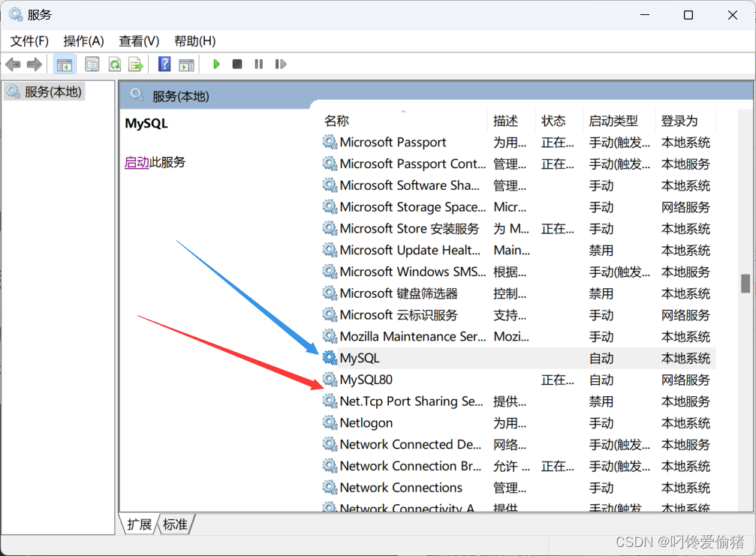Switch to the 扩展 tab
The image size is (756, 556).
140,524
